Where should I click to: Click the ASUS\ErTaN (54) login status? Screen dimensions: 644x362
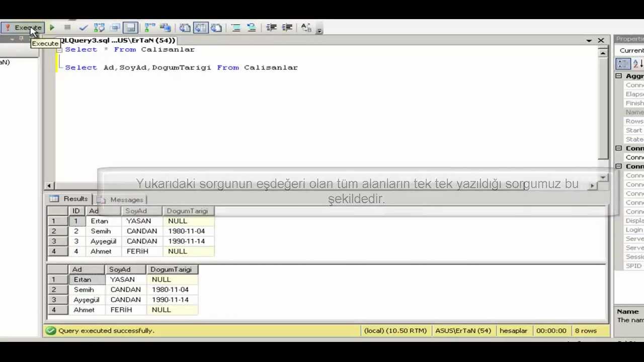click(463, 331)
